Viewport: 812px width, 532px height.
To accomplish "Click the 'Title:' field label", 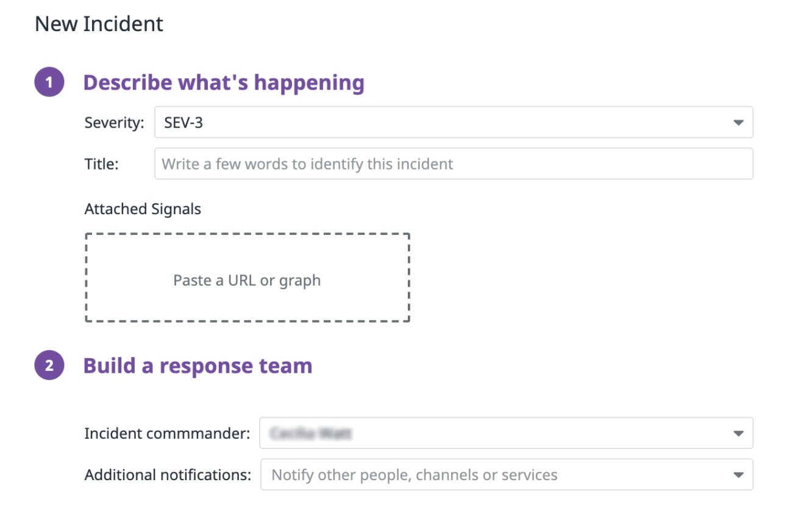I will (102, 164).
